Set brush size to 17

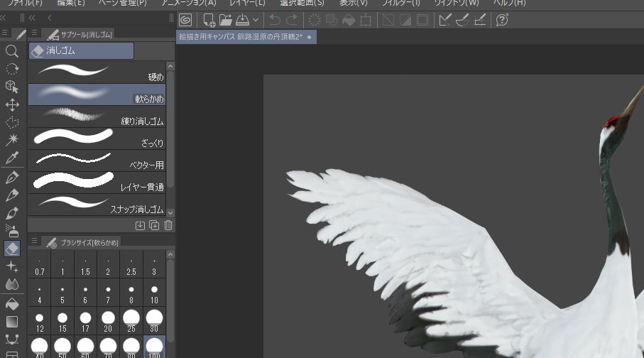click(85, 320)
